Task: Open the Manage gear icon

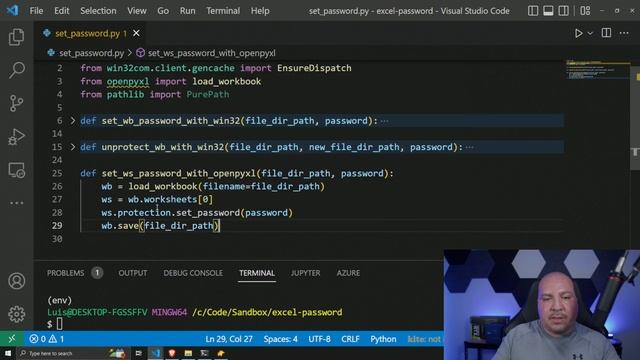Action: tap(16, 314)
